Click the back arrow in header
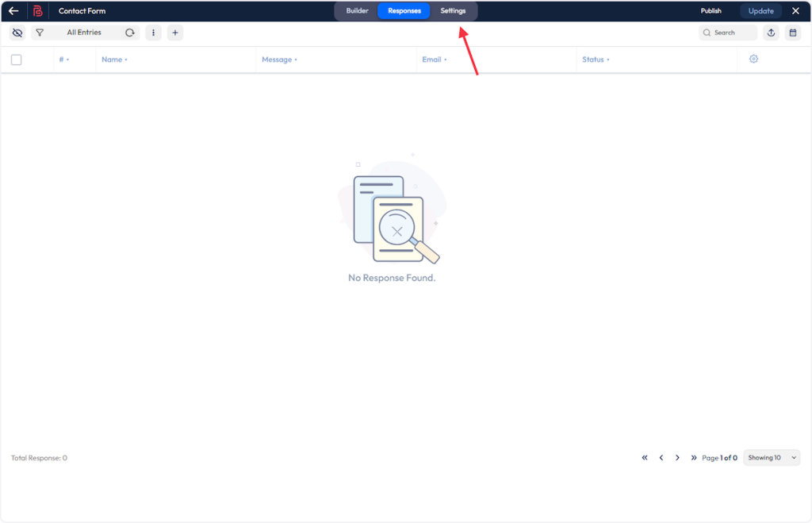 coord(13,11)
